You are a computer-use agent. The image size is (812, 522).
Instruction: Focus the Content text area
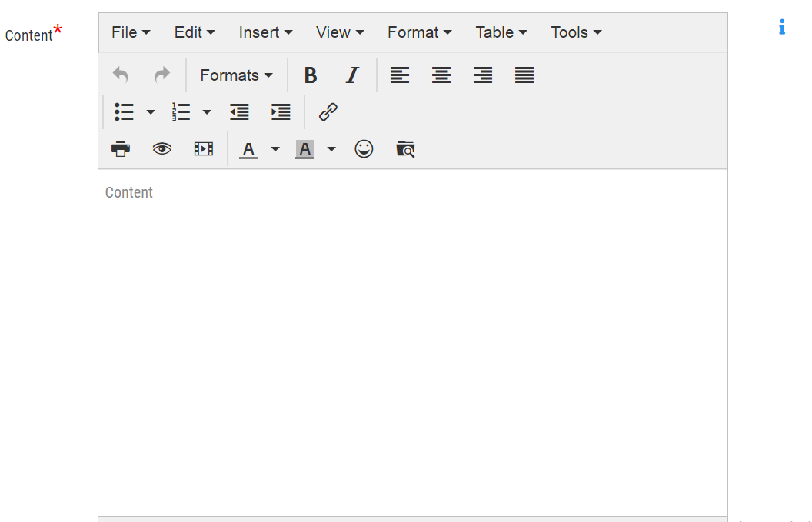click(413, 342)
